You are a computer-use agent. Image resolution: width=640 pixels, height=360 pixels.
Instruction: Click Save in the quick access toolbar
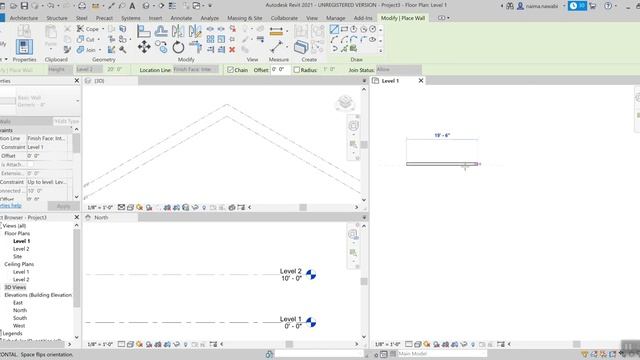24,6
